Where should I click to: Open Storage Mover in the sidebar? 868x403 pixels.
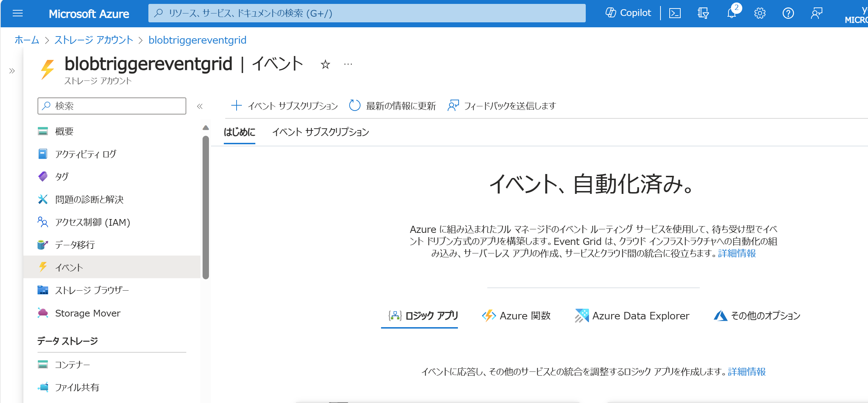(x=87, y=313)
